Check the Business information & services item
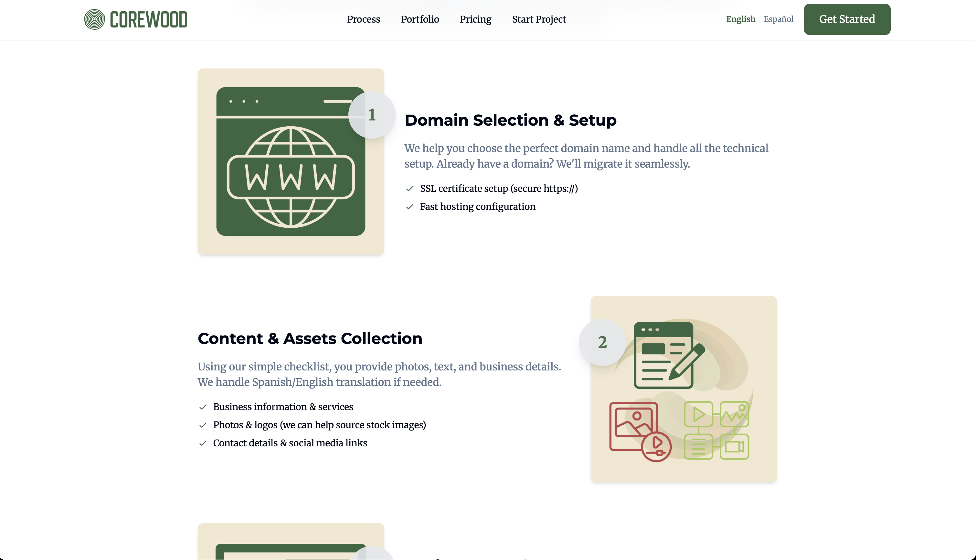This screenshot has height=560, width=976. click(x=204, y=407)
